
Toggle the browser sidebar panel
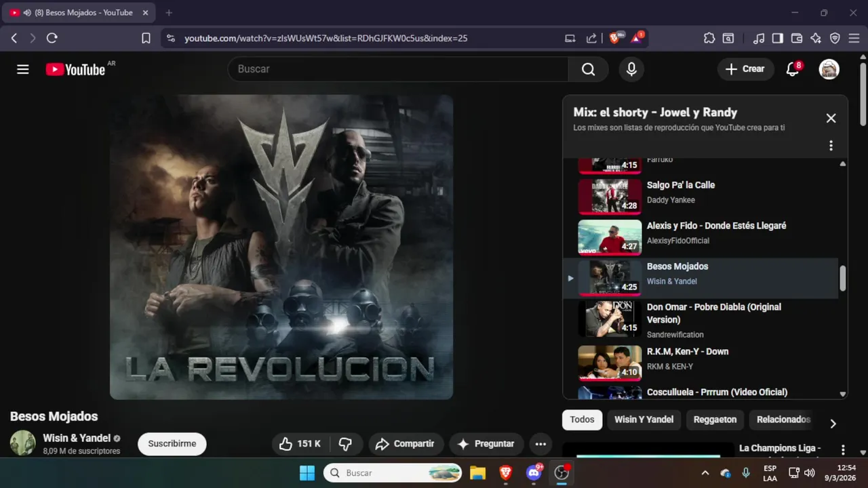coord(778,39)
